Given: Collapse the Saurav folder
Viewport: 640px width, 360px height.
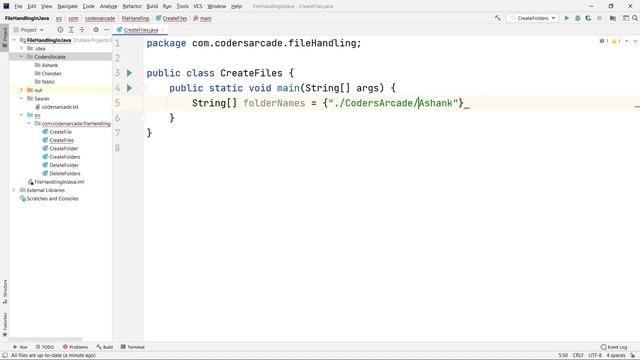Looking at the screenshot, I should tap(22, 98).
